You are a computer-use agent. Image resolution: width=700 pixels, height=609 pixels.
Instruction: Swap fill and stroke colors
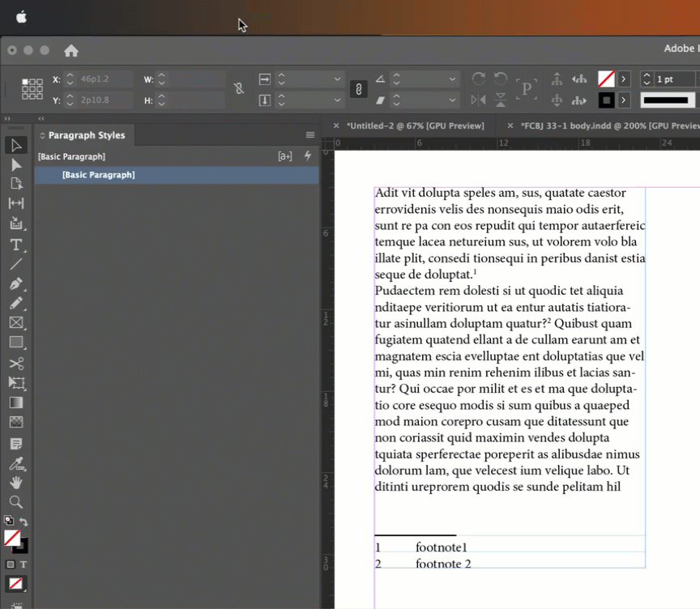tap(23, 522)
